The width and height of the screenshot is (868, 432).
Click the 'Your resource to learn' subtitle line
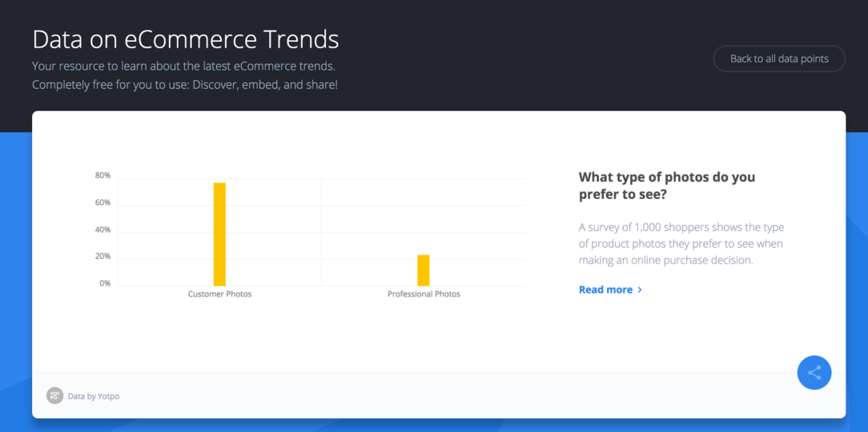(x=184, y=67)
